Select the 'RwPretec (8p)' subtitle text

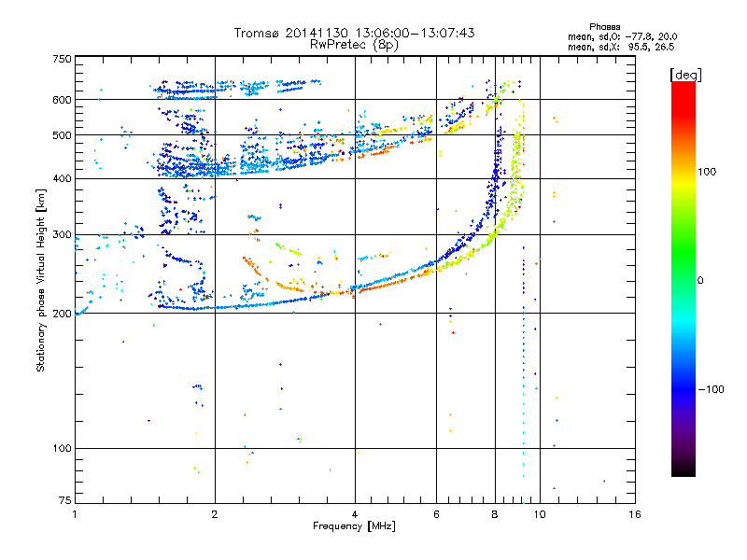[x=354, y=45]
